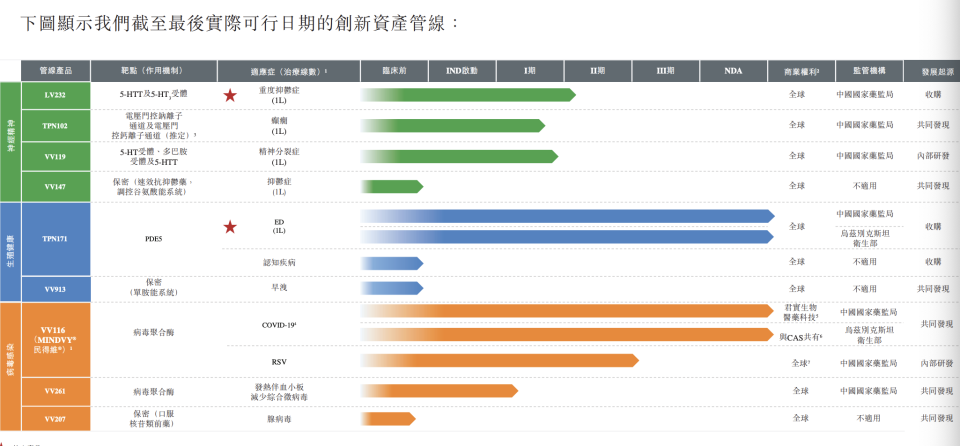Click the 適應症（治療線數）column header

(x=288, y=71)
